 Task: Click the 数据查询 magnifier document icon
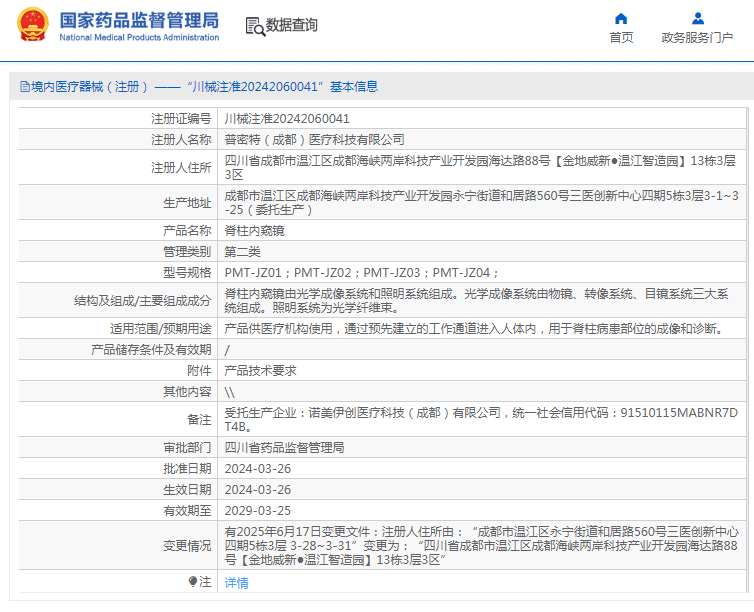click(x=254, y=26)
